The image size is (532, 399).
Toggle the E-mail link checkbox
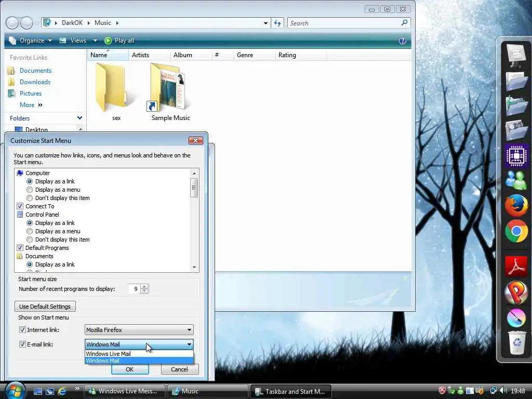click(x=22, y=344)
